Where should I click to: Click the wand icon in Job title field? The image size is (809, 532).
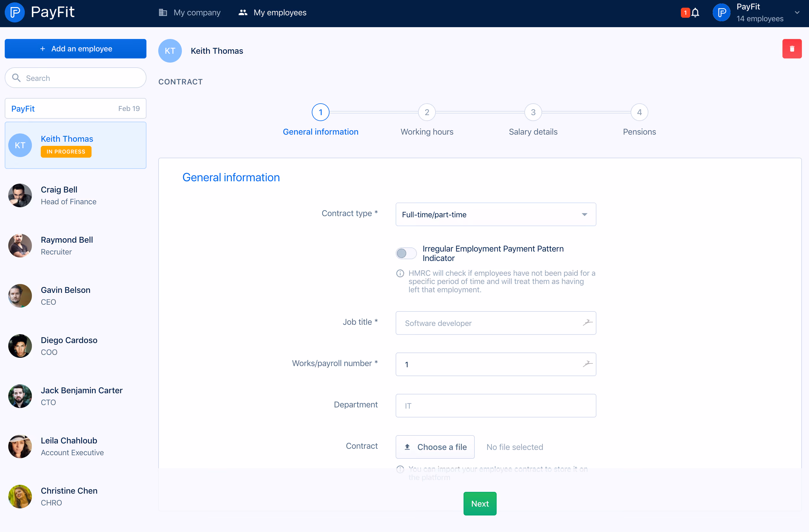[x=587, y=323]
